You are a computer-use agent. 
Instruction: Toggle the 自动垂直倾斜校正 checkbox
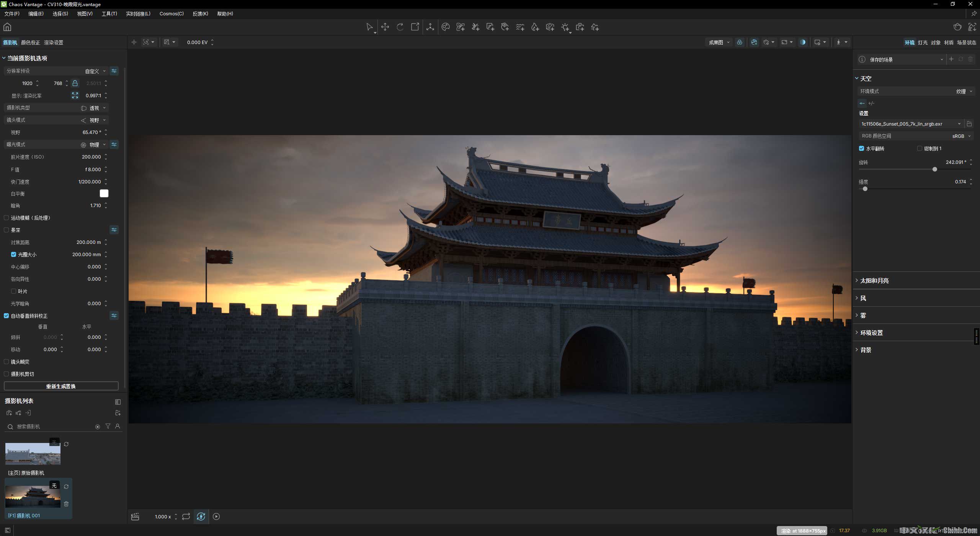(7, 316)
